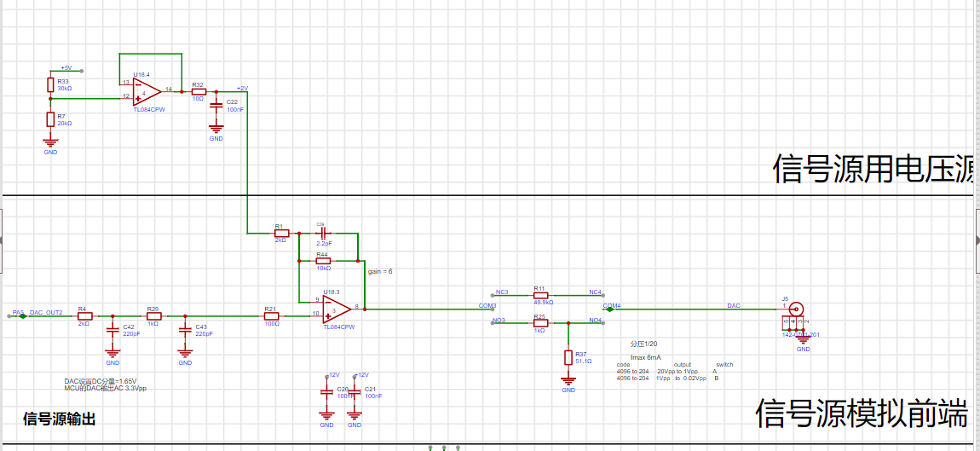
Task: Click the NC4 net label
Action: click(595, 292)
